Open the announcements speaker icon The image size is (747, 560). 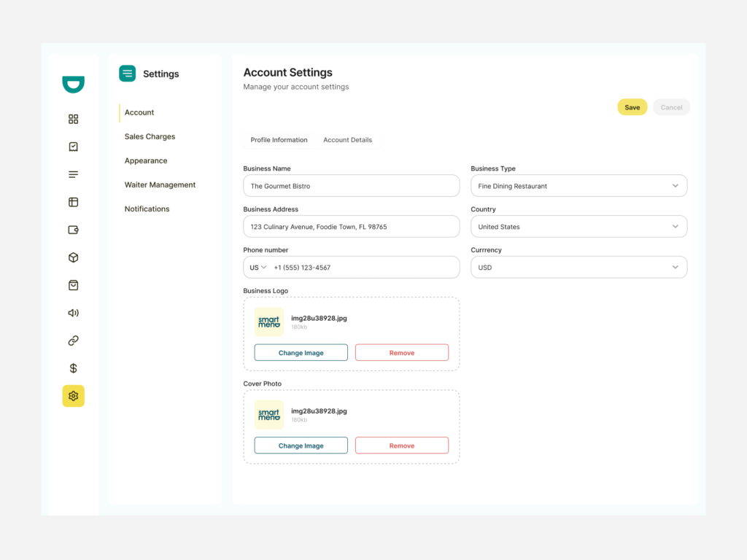tap(73, 313)
